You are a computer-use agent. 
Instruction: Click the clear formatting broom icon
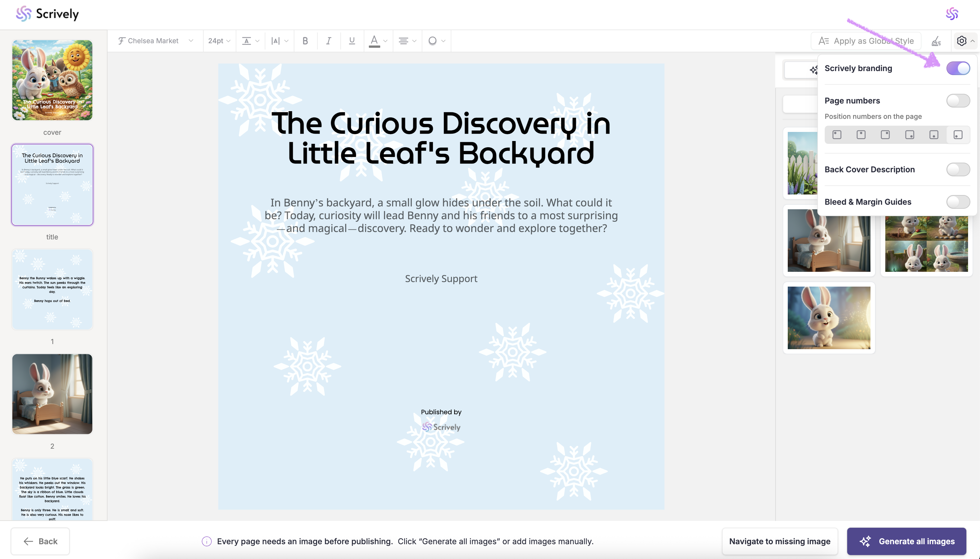pos(936,41)
